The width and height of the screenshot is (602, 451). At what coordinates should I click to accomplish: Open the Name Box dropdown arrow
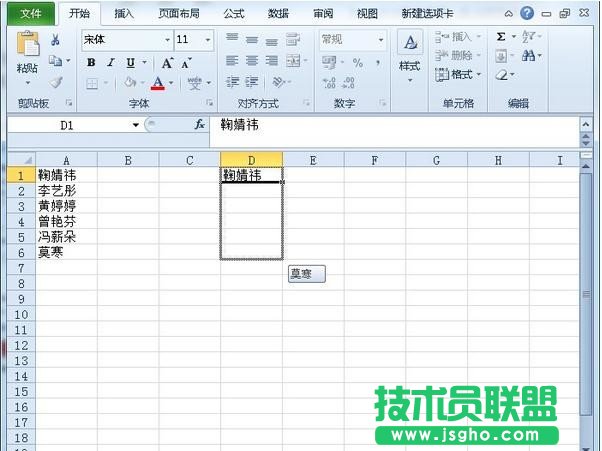coord(136,125)
